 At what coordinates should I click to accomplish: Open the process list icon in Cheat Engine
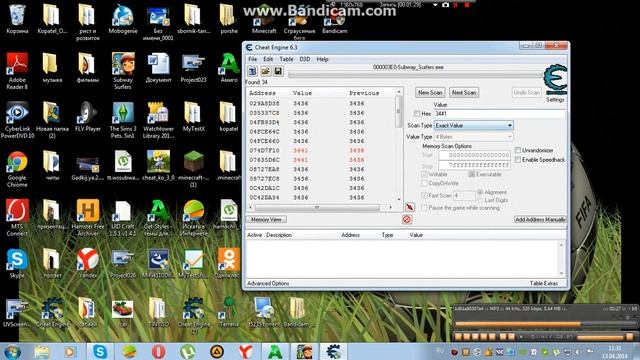[x=253, y=71]
